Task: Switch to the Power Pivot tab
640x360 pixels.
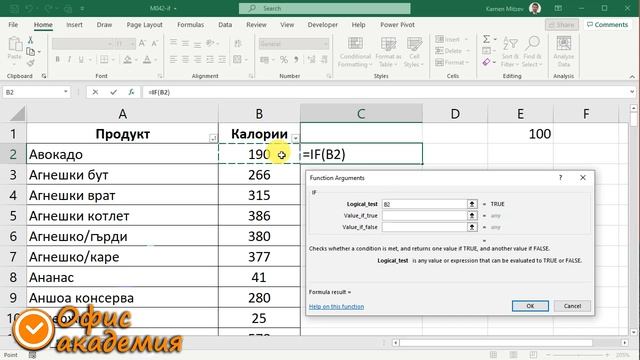Action: [x=397, y=24]
